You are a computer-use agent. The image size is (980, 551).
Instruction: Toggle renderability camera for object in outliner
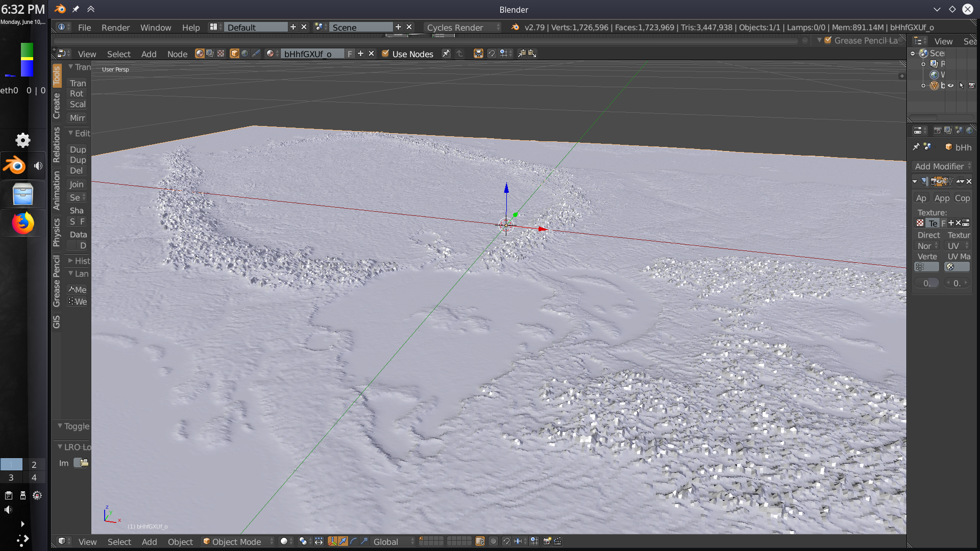[x=972, y=86]
